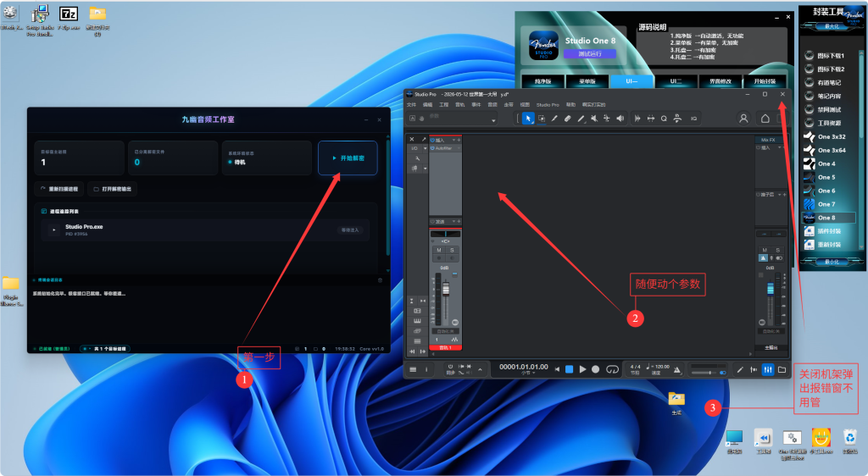Expand the transport sync chevron arrow

(x=480, y=369)
